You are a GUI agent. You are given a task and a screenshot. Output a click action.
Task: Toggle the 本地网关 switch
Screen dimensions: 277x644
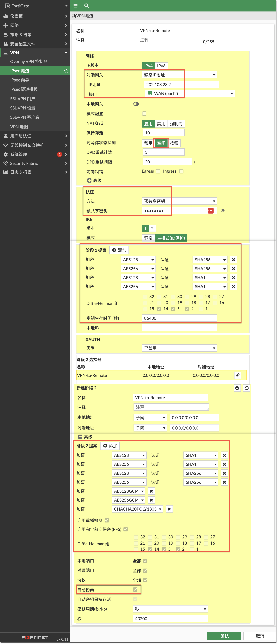click(x=136, y=104)
